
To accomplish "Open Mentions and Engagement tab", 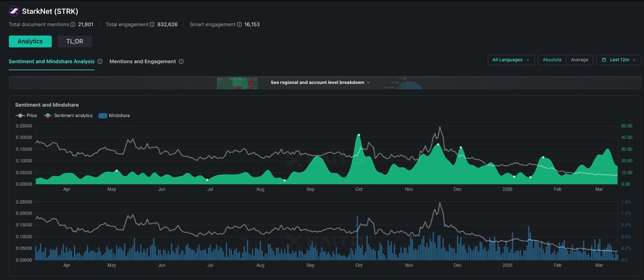I will (143, 62).
